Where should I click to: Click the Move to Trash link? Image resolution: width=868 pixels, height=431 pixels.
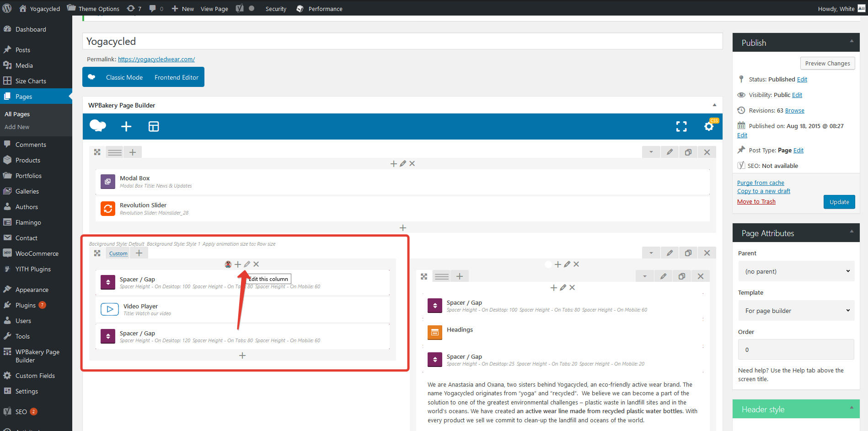[756, 202]
